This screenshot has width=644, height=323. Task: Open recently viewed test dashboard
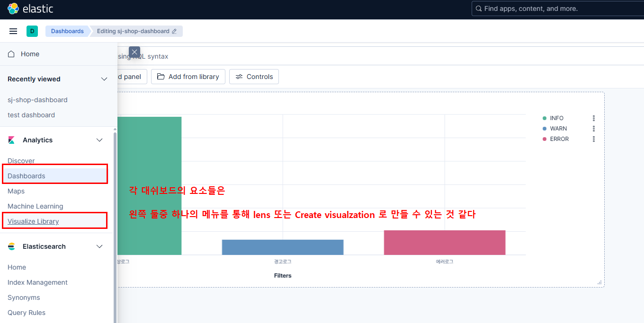[x=31, y=115]
